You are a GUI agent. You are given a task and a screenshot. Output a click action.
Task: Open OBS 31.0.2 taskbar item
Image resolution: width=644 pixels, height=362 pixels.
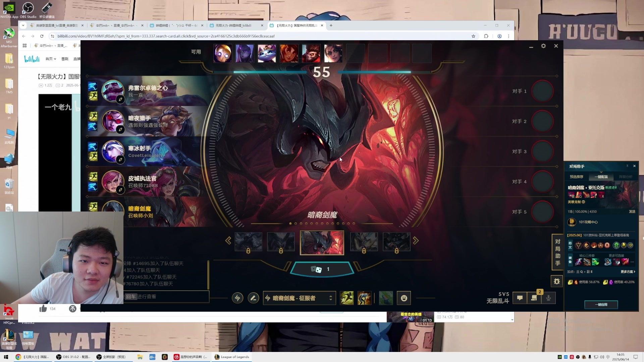click(x=73, y=357)
